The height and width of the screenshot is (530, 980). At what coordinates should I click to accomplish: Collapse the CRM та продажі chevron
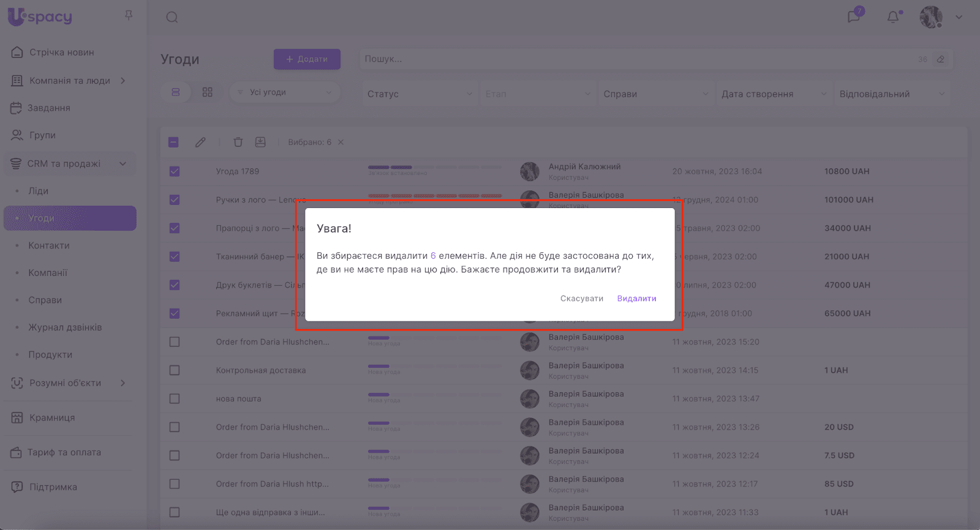click(123, 164)
